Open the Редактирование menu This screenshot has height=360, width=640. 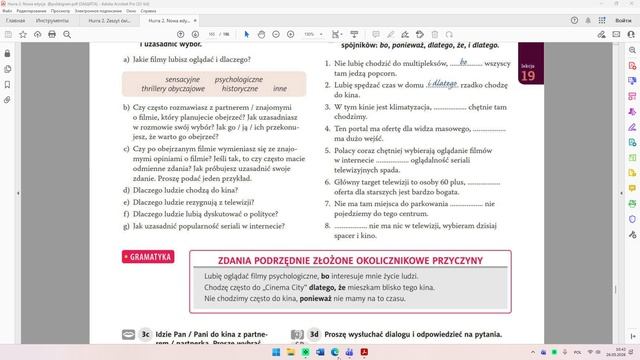[31, 11]
